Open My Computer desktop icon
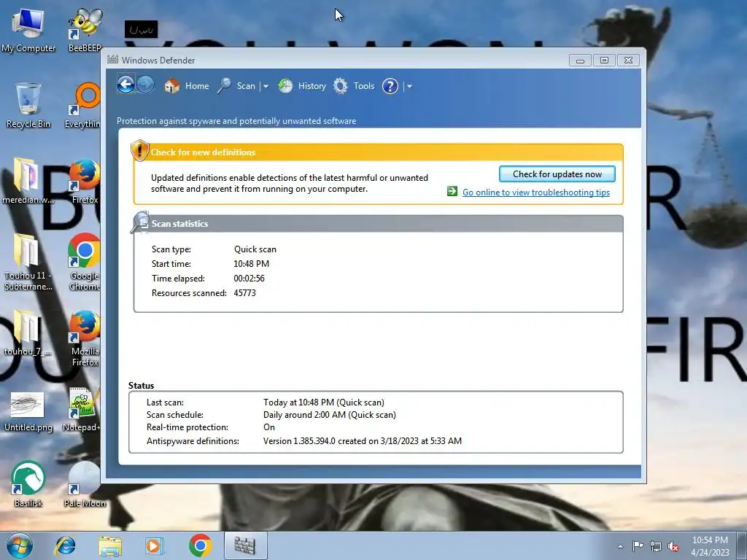The height and width of the screenshot is (560, 747). 28,29
